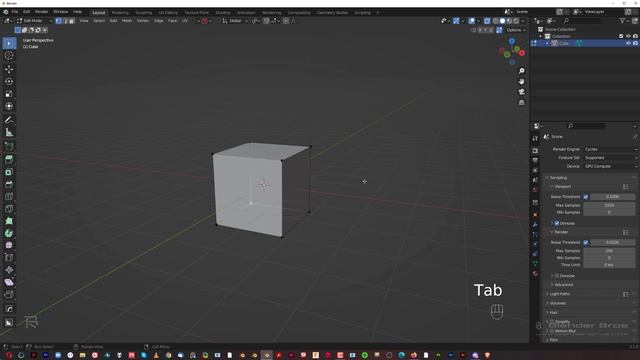Click the zoom viewport magnifier icon
Viewport: 640px width, 360px height.
[521, 71]
